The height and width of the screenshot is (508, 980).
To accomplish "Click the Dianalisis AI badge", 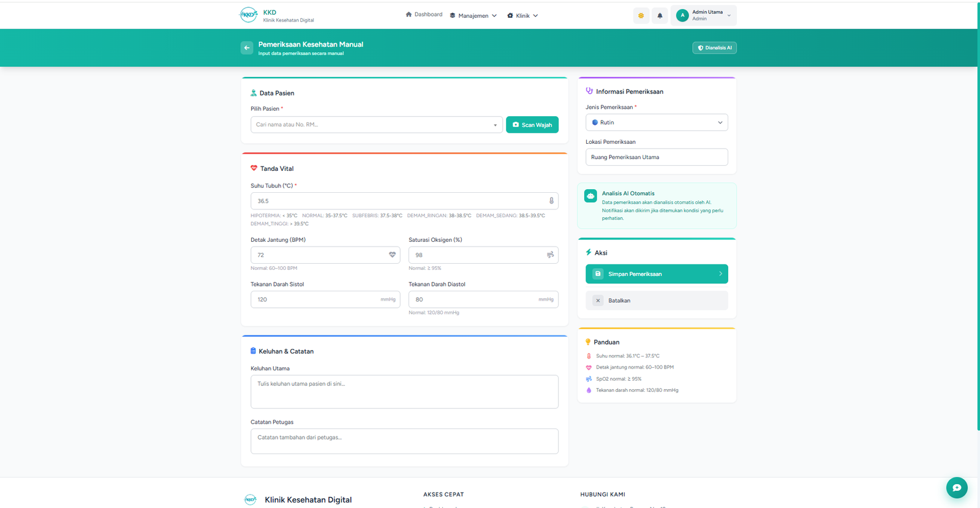I will tap(714, 48).
